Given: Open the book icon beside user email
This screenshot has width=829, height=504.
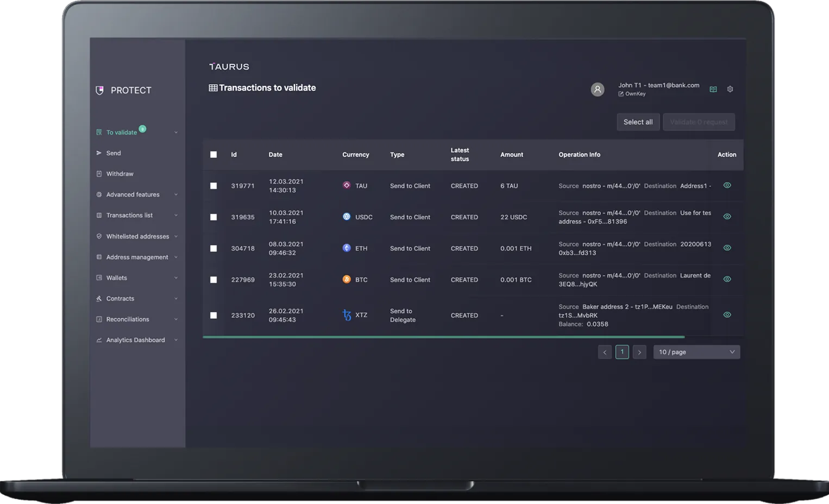Looking at the screenshot, I should 713,89.
